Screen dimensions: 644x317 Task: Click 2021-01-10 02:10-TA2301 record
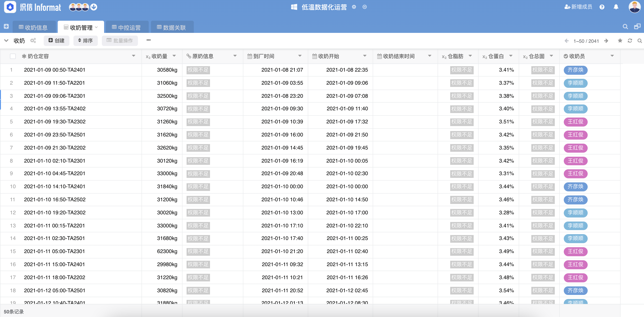pos(55,161)
